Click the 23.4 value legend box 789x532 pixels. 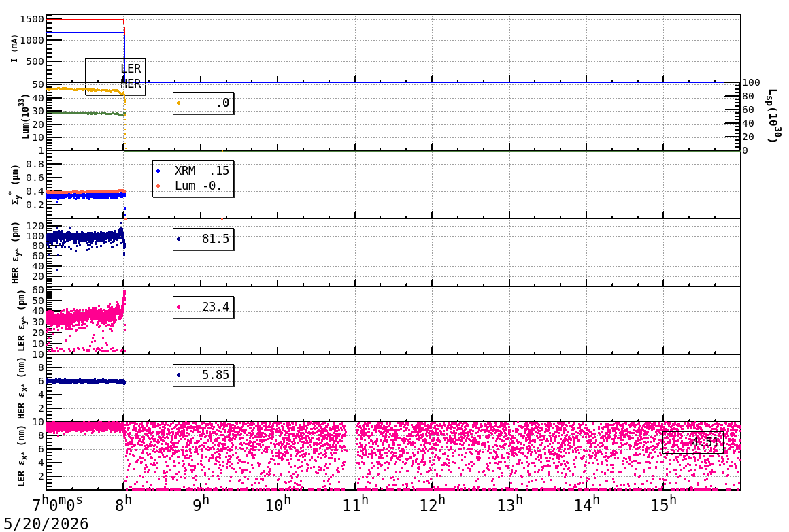(203, 307)
